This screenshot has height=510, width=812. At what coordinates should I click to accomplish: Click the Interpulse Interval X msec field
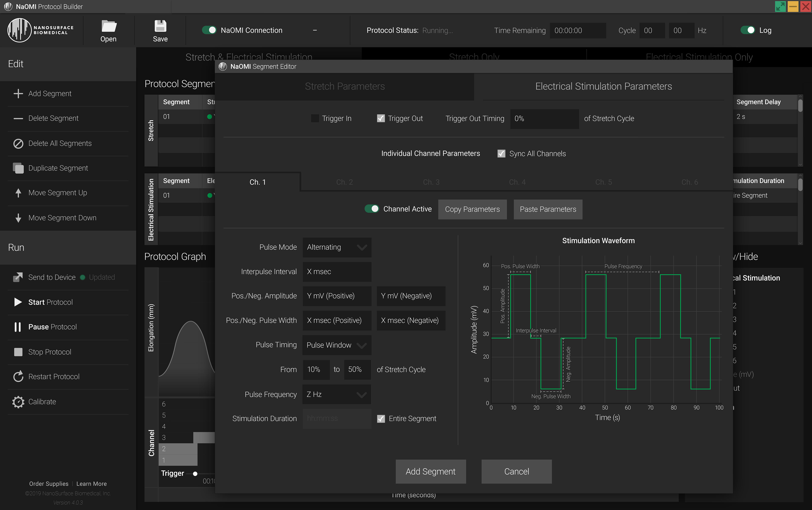[337, 272]
